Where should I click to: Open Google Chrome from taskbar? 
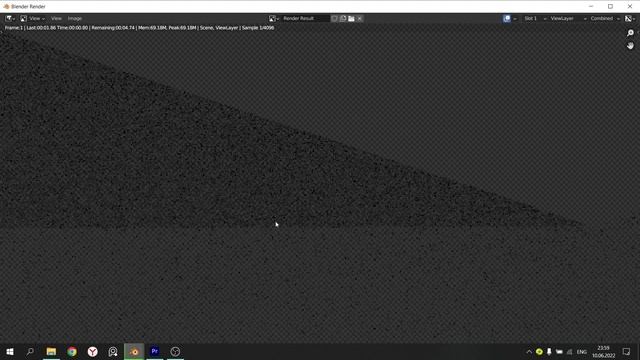(72, 351)
